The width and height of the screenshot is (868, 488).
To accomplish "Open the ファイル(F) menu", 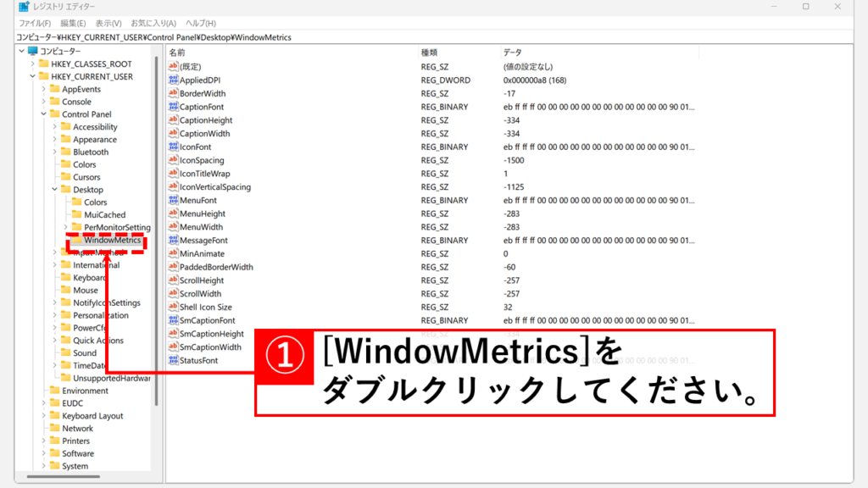I will pyautogui.click(x=35, y=23).
